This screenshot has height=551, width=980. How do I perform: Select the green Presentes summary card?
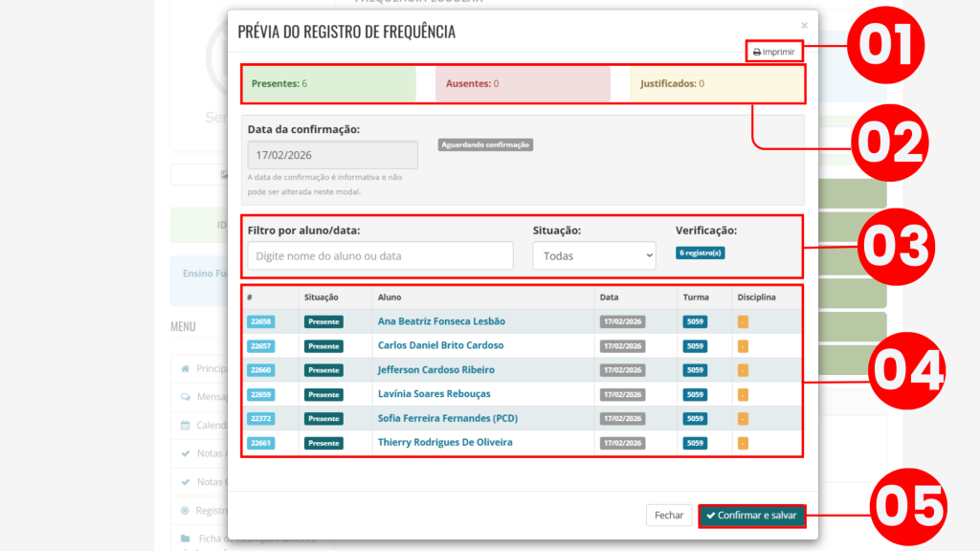point(328,84)
